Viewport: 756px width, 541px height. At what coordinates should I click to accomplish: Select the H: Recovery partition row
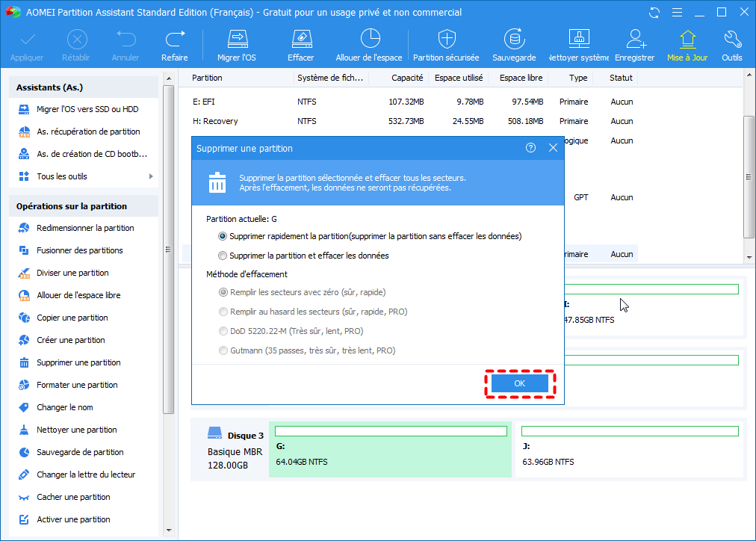click(x=410, y=121)
